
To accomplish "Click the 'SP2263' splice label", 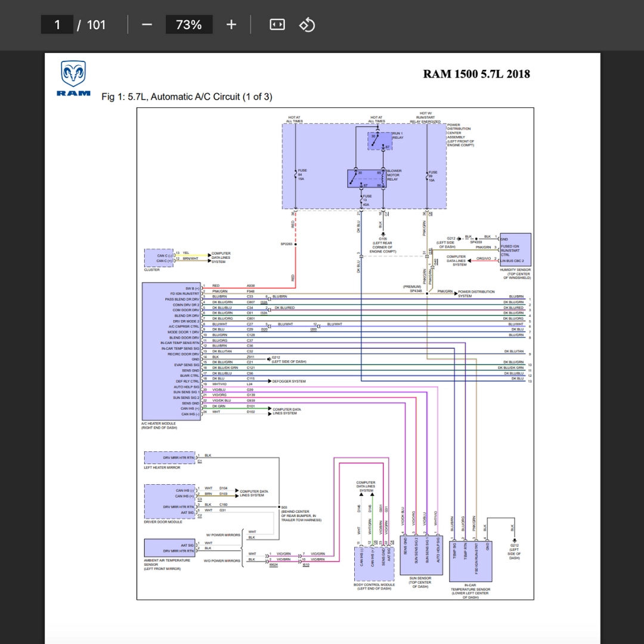I will click(286, 244).
